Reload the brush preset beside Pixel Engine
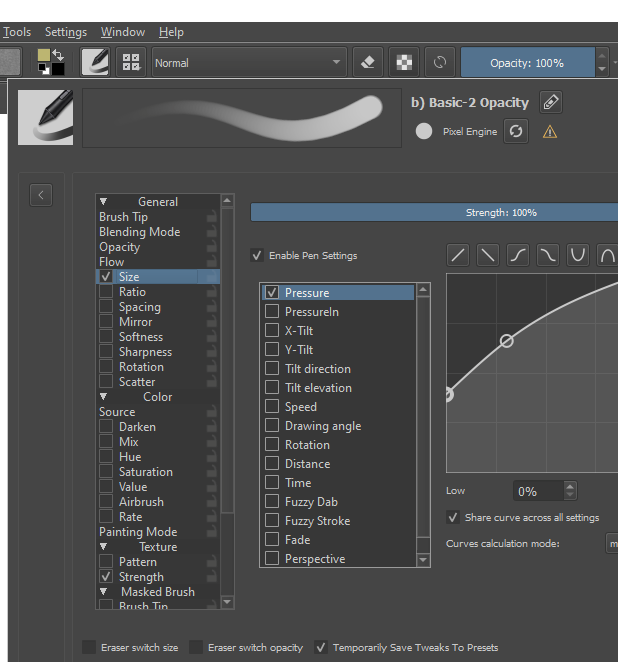 pos(515,132)
